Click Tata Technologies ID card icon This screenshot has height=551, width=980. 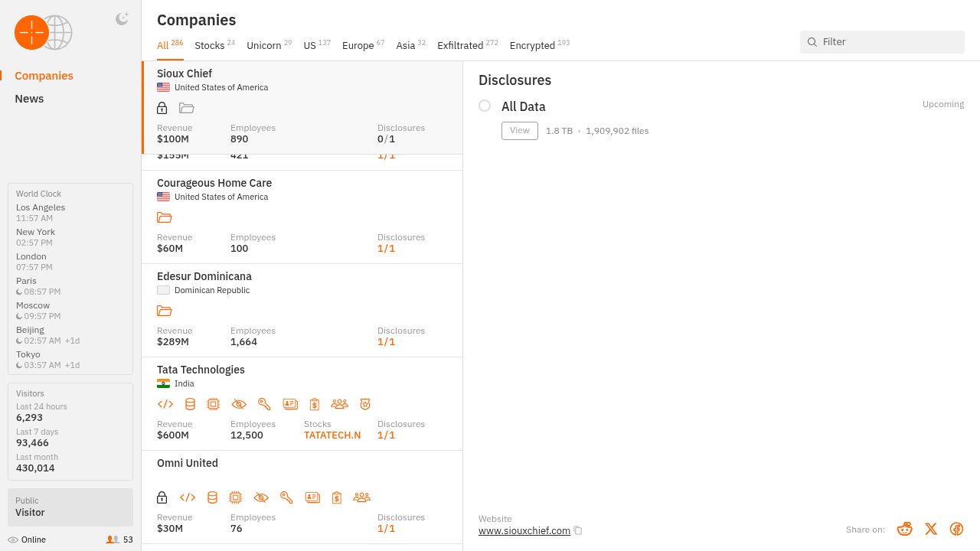(x=290, y=404)
